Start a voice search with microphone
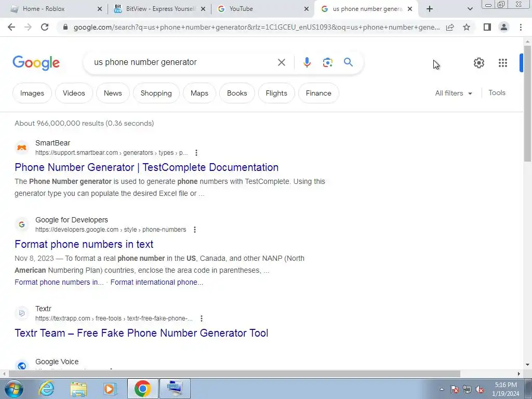Screen dimensions: 532x399 tap(307, 62)
